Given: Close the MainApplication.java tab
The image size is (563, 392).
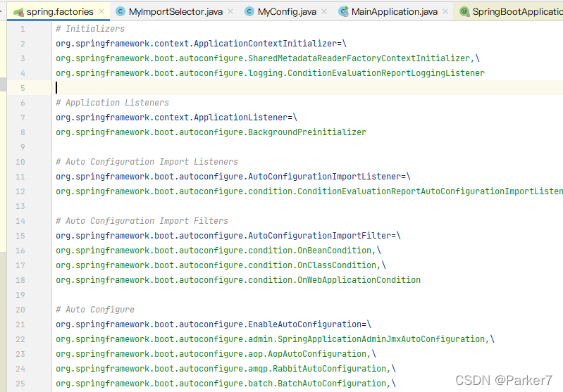Looking at the screenshot, I should coord(445,11).
